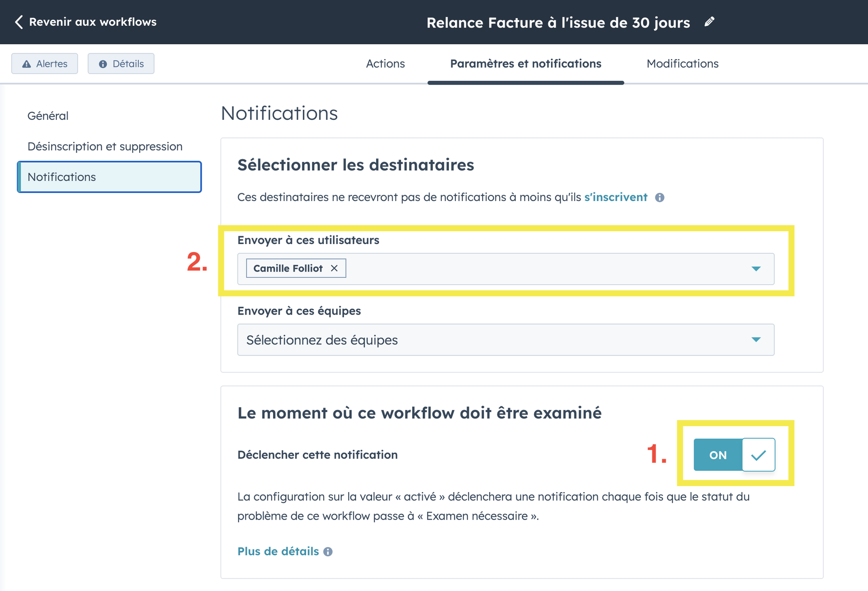Remove Camille Folliot with the X icon
This screenshot has width=868, height=591.
[x=334, y=268]
